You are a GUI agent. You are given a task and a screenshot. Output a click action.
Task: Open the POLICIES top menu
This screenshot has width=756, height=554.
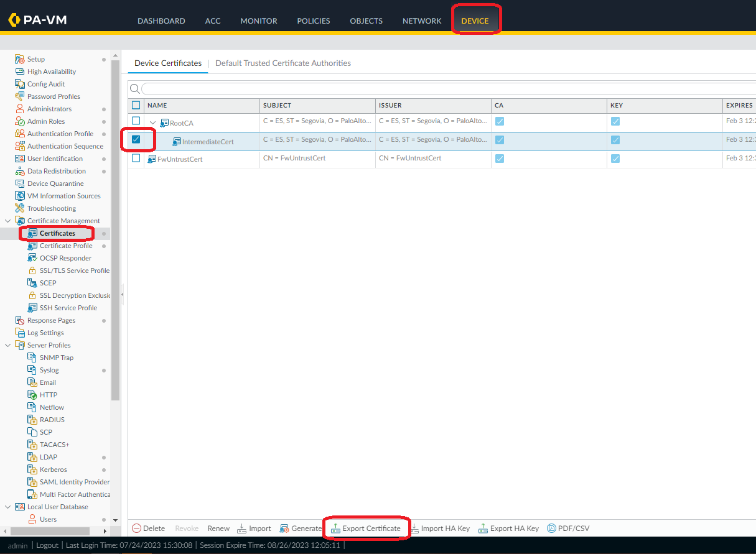pos(314,21)
